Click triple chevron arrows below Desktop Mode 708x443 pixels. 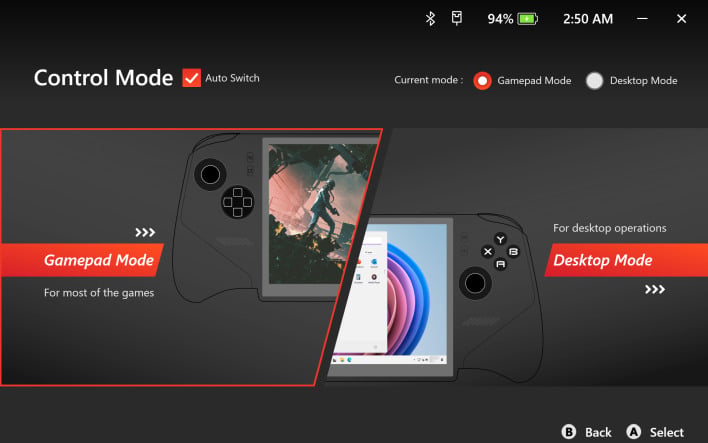point(655,289)
